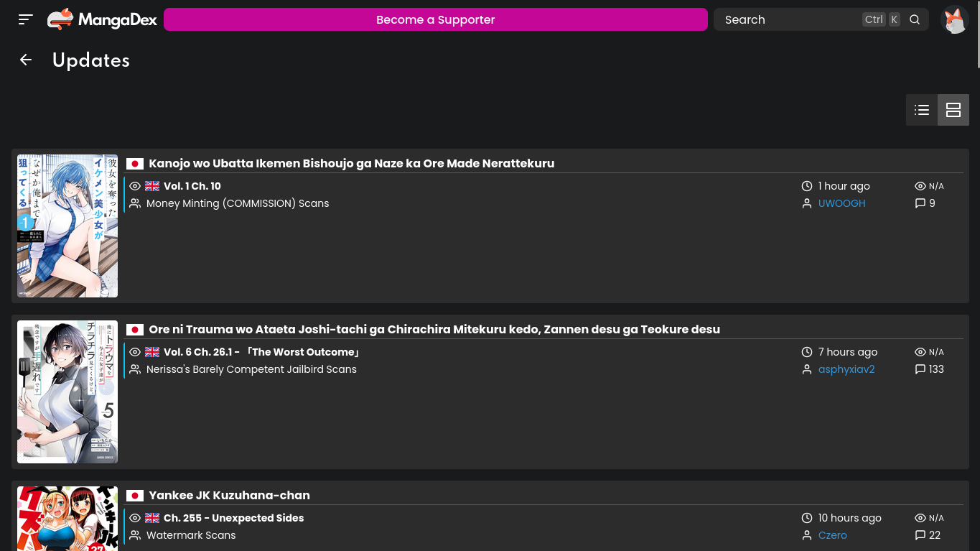The width and height of the screenshot is (980, 551).
Task: Click in the Search input field
Action: [790, 19]
